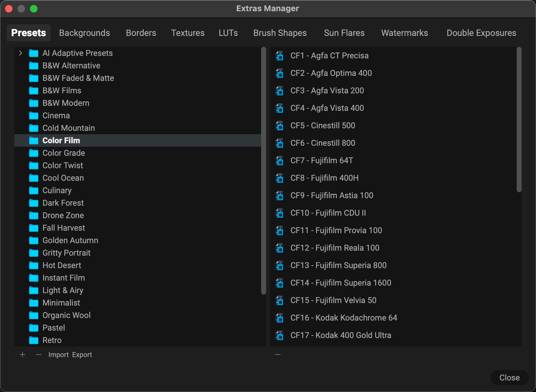The width and height of the screenshot is (536, 392).
Task: Remove selected category with minus icon below folder list
Action: tap(39, 355)
